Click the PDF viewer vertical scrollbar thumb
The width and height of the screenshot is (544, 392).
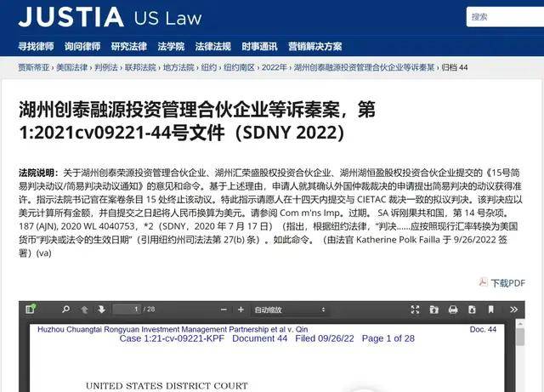tap(520, 337)
